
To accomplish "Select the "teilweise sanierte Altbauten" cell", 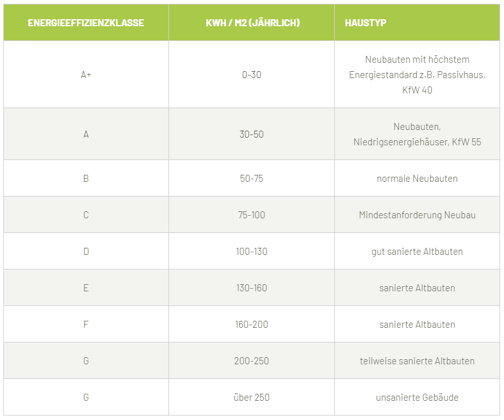I will pyautogui.click(x=417, y=361).
